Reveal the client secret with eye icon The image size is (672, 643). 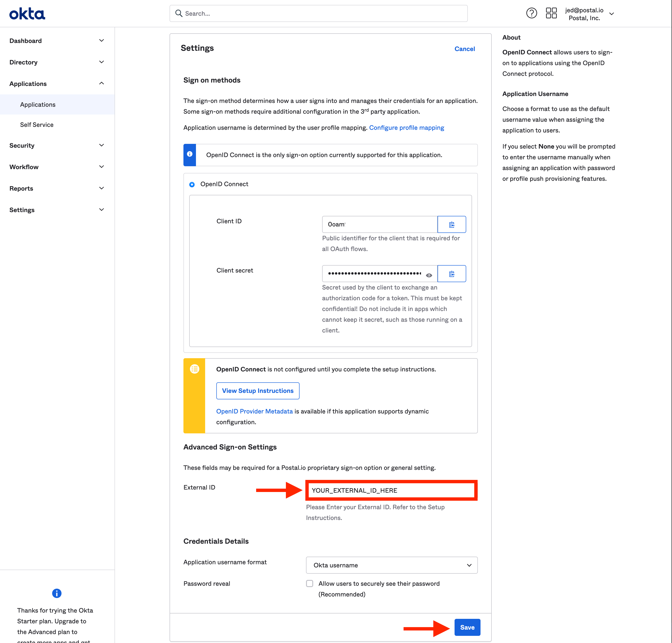(429, 275)
